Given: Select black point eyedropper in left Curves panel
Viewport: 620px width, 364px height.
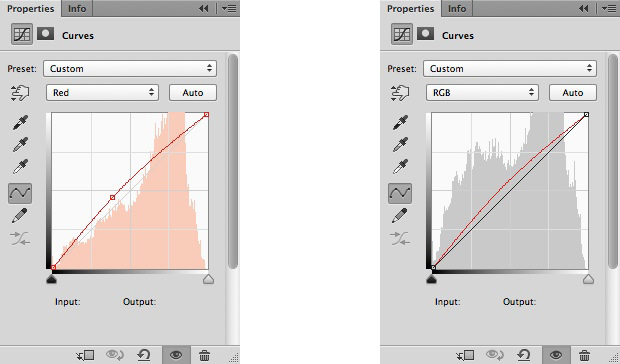Looking at the screenshot, I should pos(20,123).
